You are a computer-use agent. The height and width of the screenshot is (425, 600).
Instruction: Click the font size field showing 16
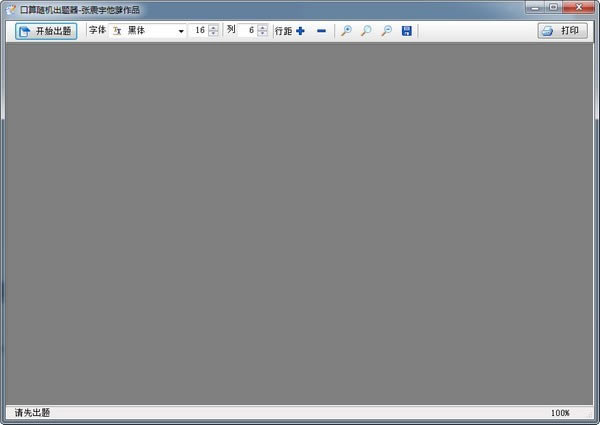(x=199, y=31)
